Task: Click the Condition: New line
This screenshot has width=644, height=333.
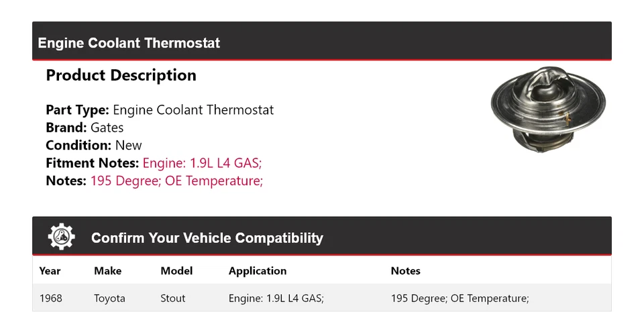Action: click(94, 145)
